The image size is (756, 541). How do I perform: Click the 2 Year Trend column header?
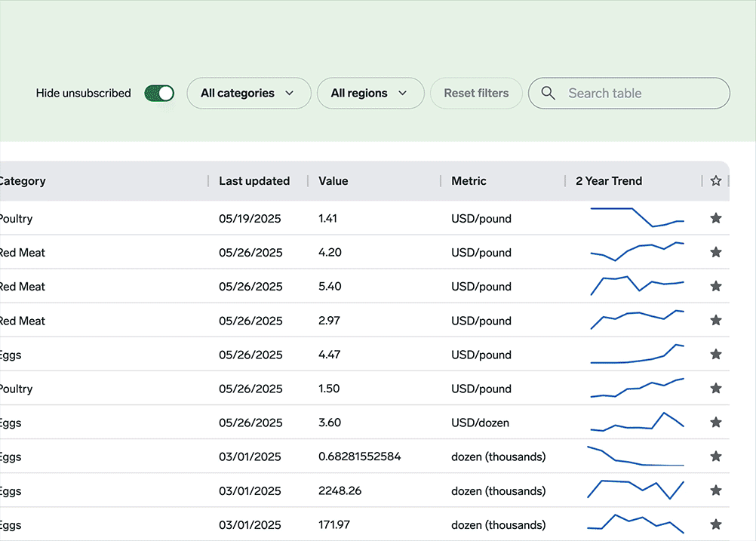(x=609, y=181)
